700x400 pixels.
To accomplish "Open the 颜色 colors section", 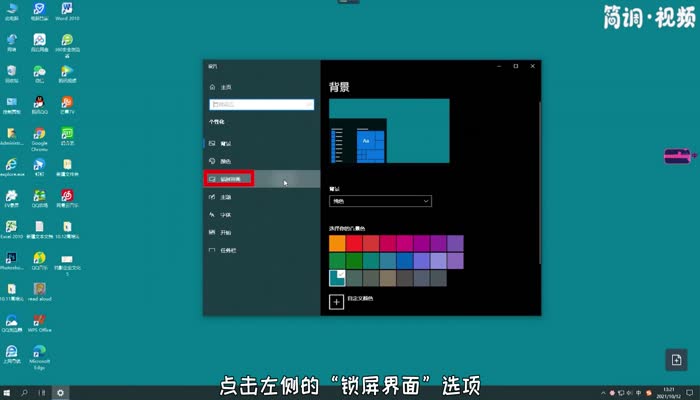I will (x=224, y=161).
